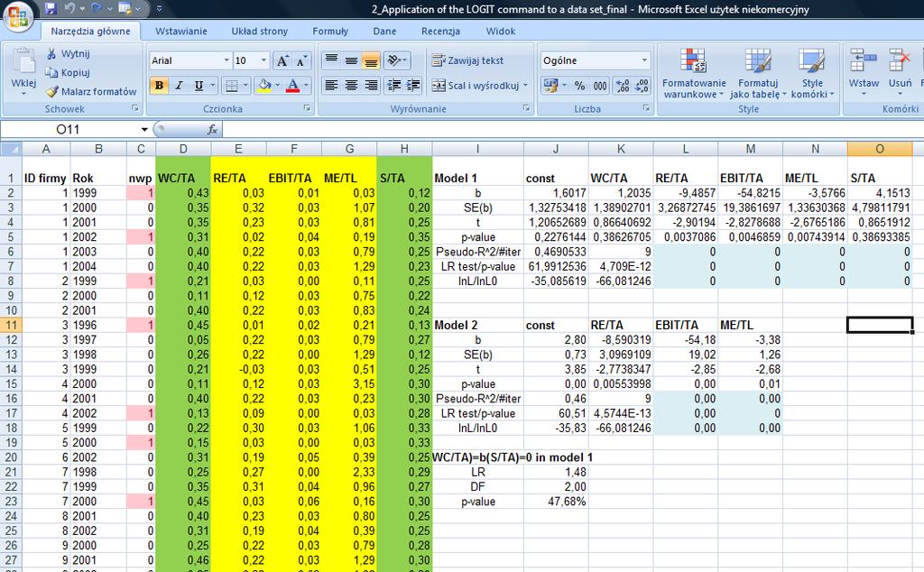This screenshot has height=572, width=924.
Task: Open the borders dropdown arrow
Action: 245,86
